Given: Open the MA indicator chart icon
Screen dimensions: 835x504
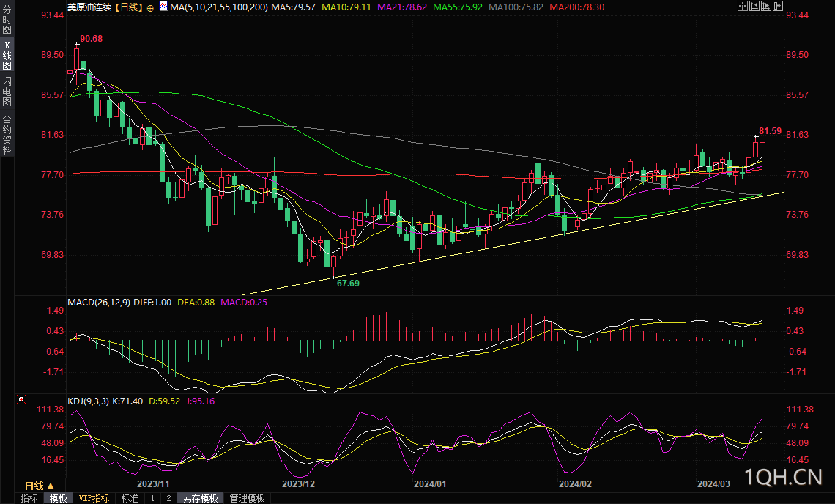Looking at the screenshot, I should (164, 7).
